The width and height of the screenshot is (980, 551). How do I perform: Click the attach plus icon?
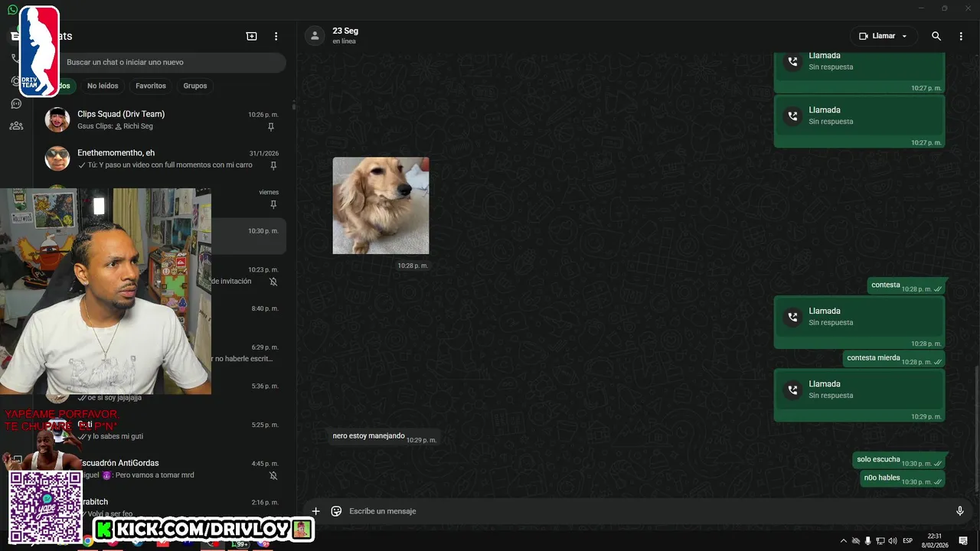[x=315, y=511]
